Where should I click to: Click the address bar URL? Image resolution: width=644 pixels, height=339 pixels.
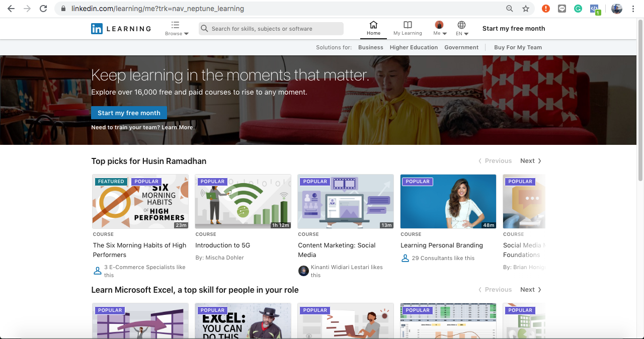157,9
